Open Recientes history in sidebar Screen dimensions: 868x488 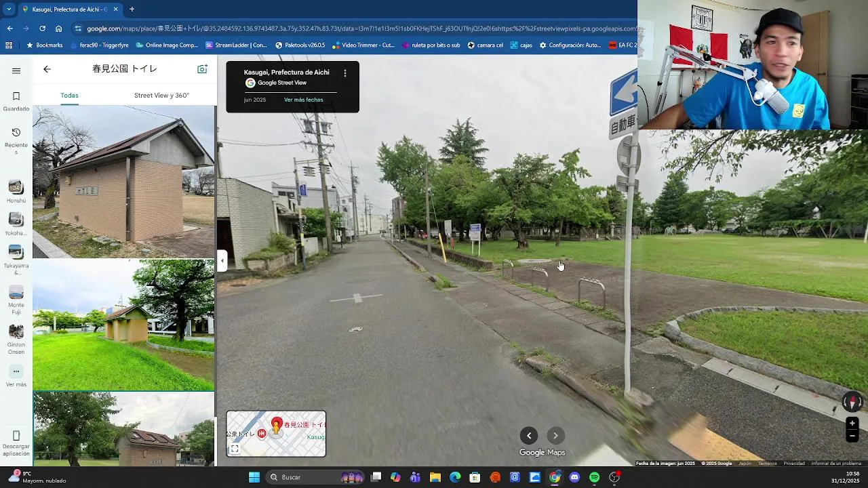pos(16,141)
